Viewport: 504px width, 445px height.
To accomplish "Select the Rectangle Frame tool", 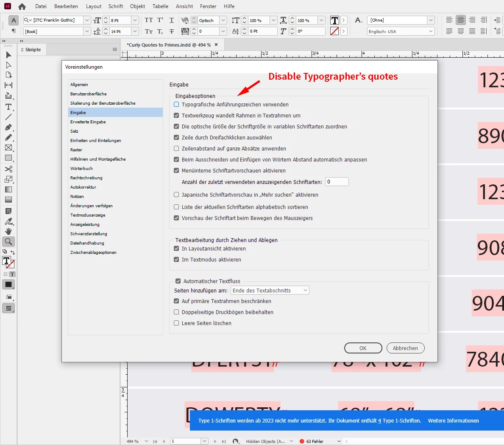I will [x=8, y=147].
